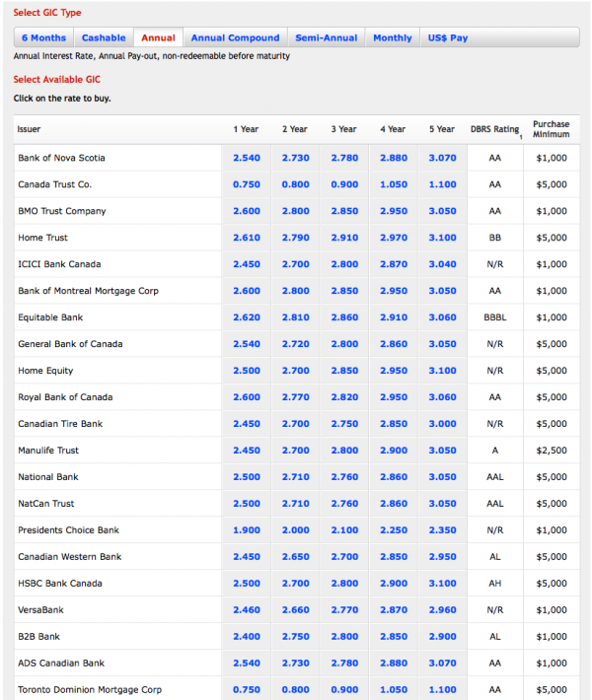The height and width of the screenshot is (700, 592).
Task: Choose General Bank of Canada 2 Year rate 2.720
Action: 296,344
